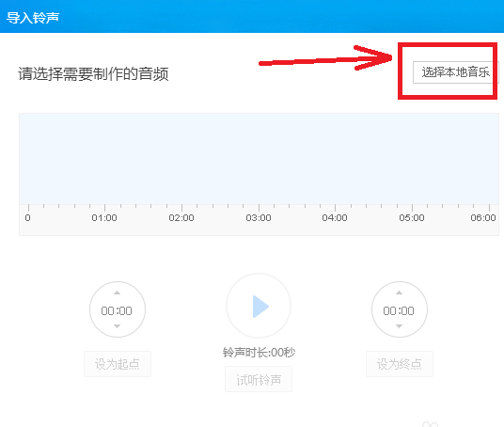Screen dimensions: 504x427
Task: Click the 0 mark at timeline start
Action: (28, 217)
